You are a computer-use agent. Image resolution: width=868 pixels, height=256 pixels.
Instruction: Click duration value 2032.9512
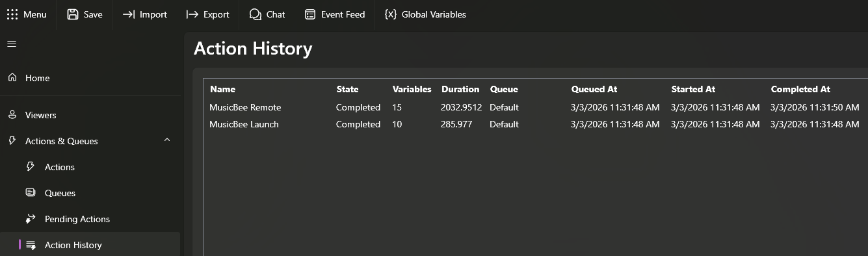(462, 107)
